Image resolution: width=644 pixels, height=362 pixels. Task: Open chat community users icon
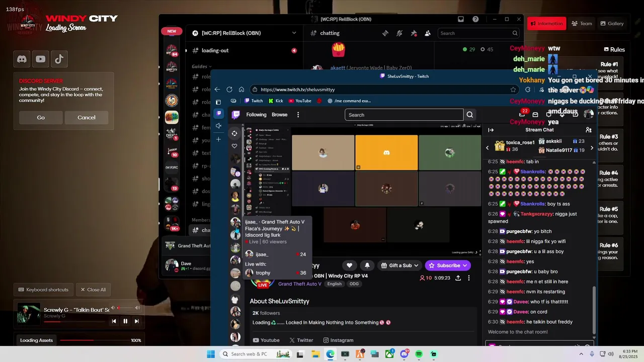[589, 130]
